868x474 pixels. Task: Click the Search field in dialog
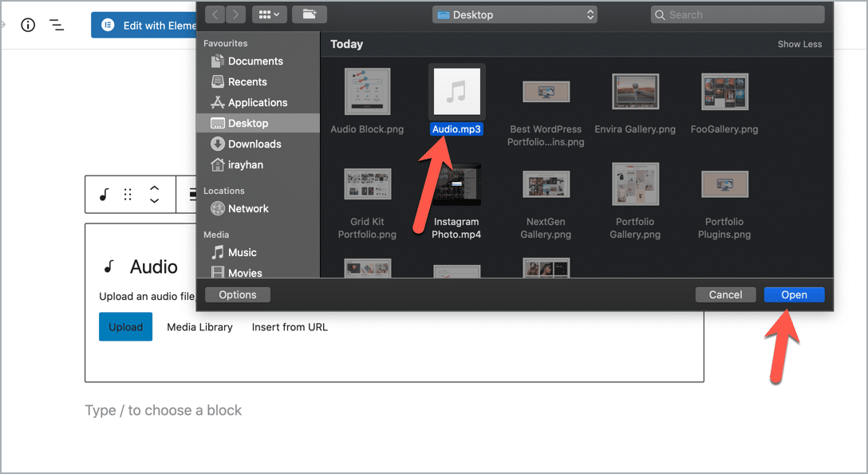[738, 14]
